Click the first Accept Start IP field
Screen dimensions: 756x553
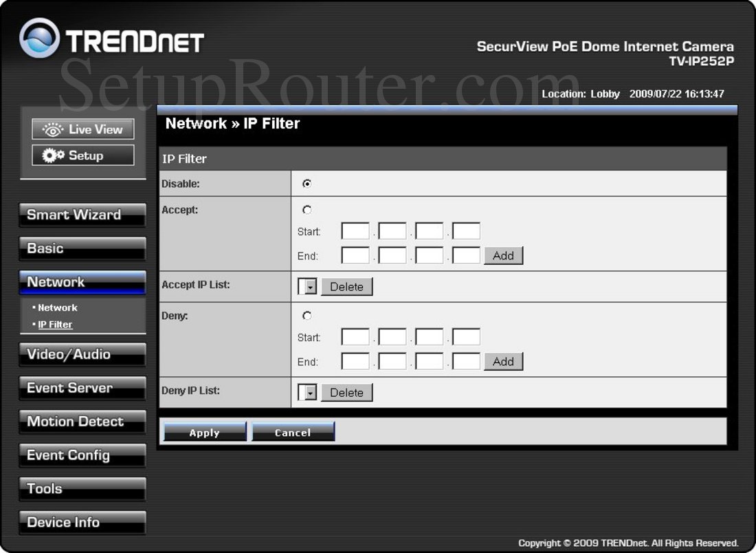point(355,230)
